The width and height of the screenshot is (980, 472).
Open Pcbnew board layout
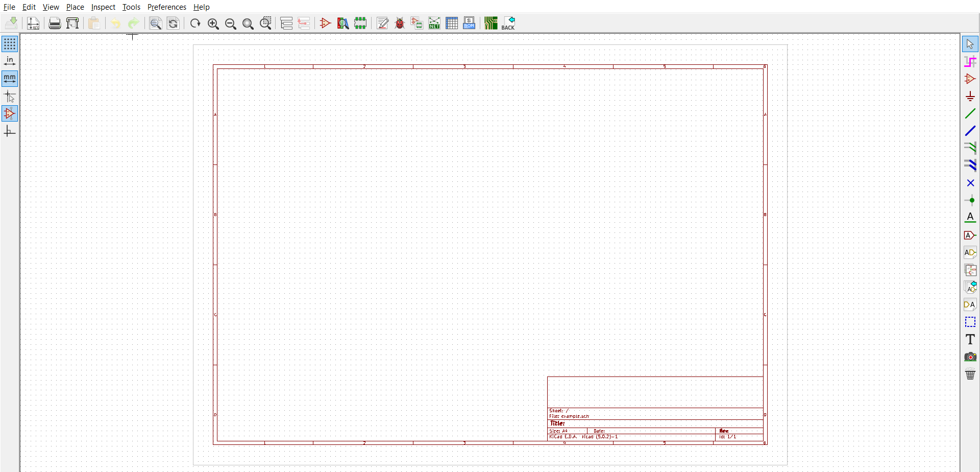tap(491, 23)
